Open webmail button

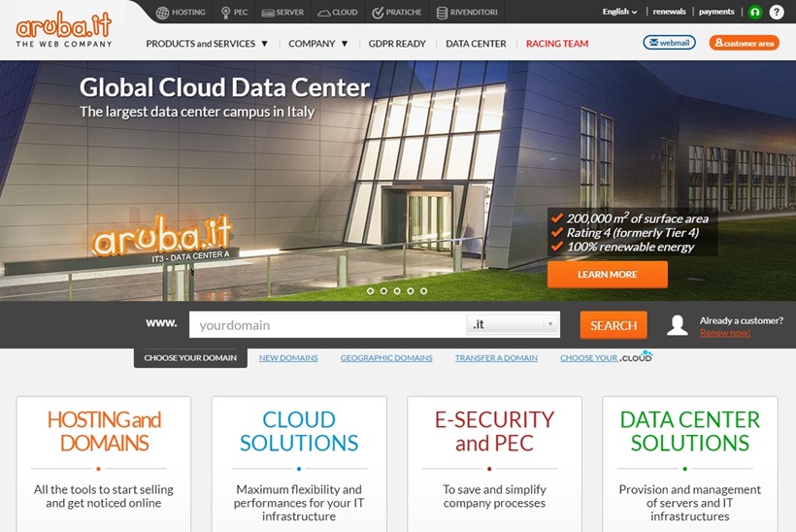(x=669, y=43)
